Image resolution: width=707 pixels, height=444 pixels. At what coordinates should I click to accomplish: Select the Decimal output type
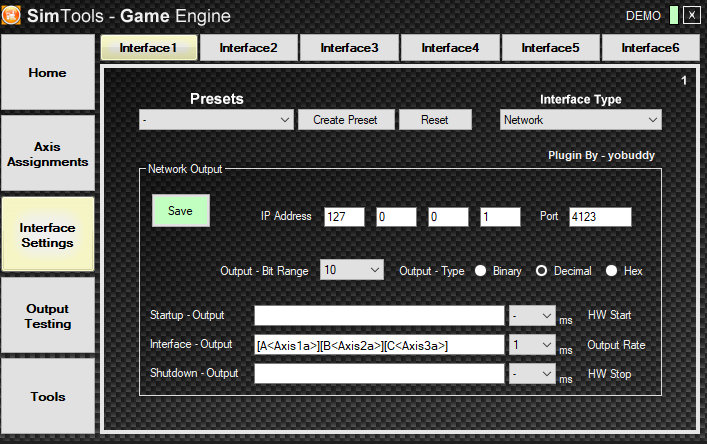(542, 271)
